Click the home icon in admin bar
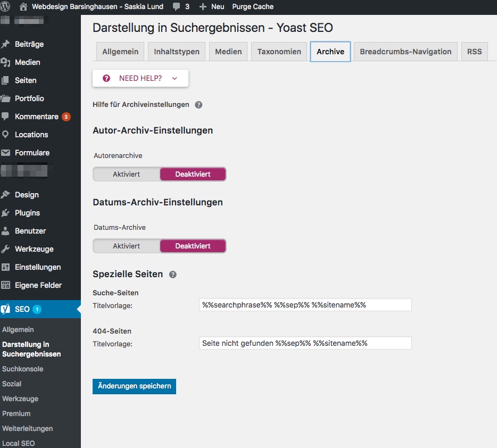This screenshot has width=497, height=448. 23,7
